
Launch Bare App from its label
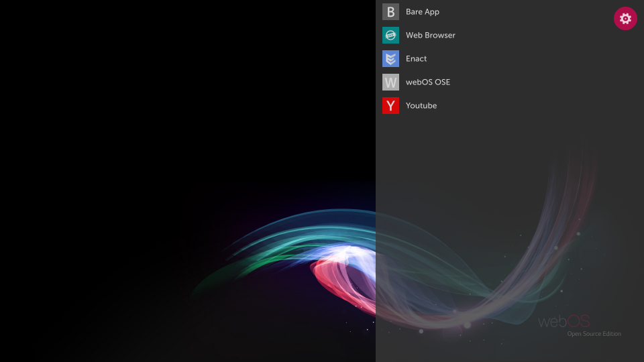(x=423, y=12)
